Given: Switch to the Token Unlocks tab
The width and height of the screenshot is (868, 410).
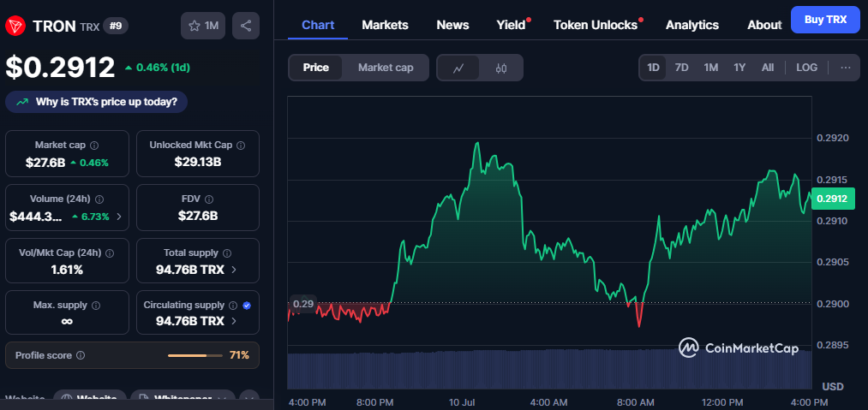Looking at the screenshot, I should (595, 25).
